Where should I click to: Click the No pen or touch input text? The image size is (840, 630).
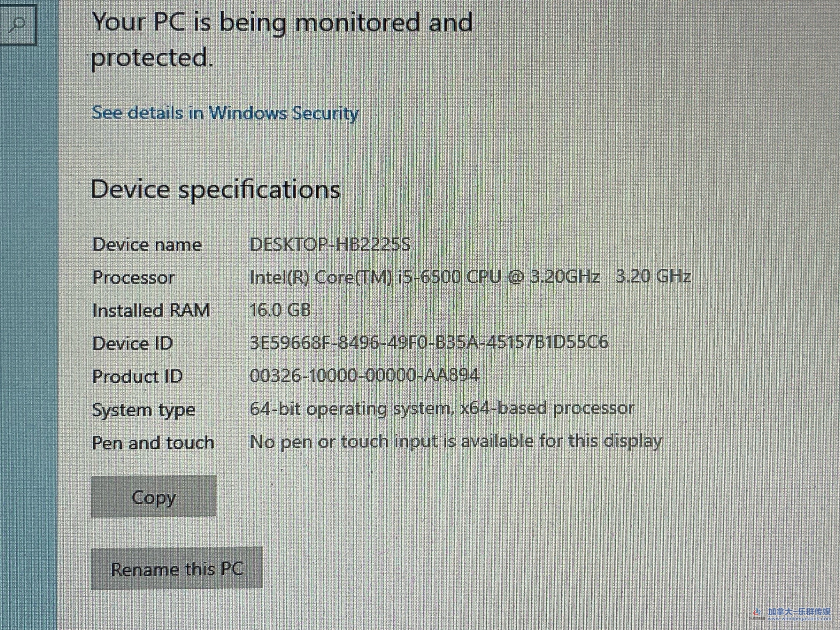pyautogui.click(x=455, y=441)
